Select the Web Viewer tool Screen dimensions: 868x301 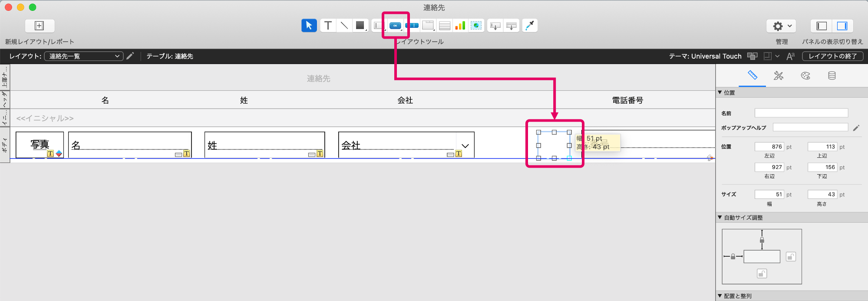(476, 26)
